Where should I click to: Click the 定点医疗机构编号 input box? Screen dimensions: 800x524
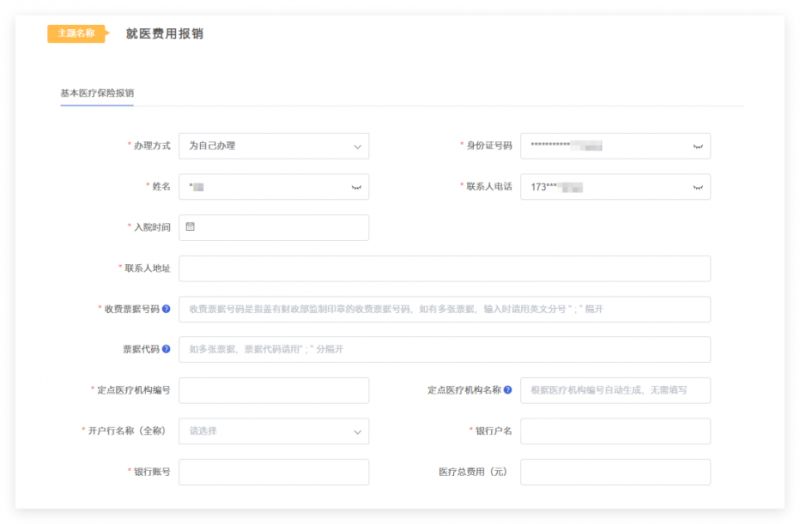point(273,390)
